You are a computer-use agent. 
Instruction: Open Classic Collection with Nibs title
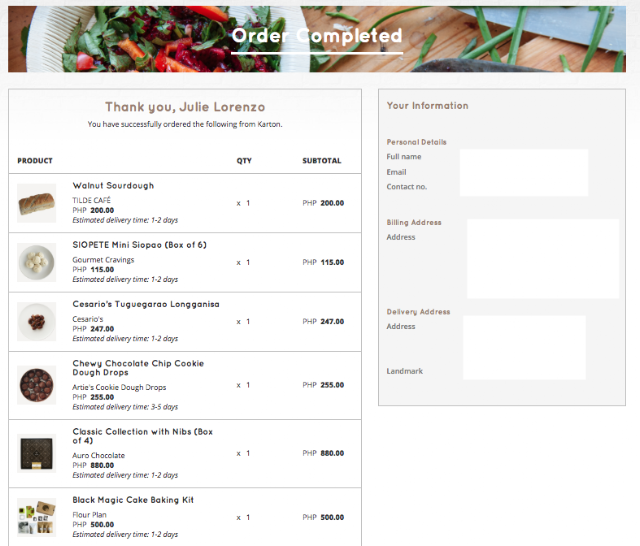[142, 436]
